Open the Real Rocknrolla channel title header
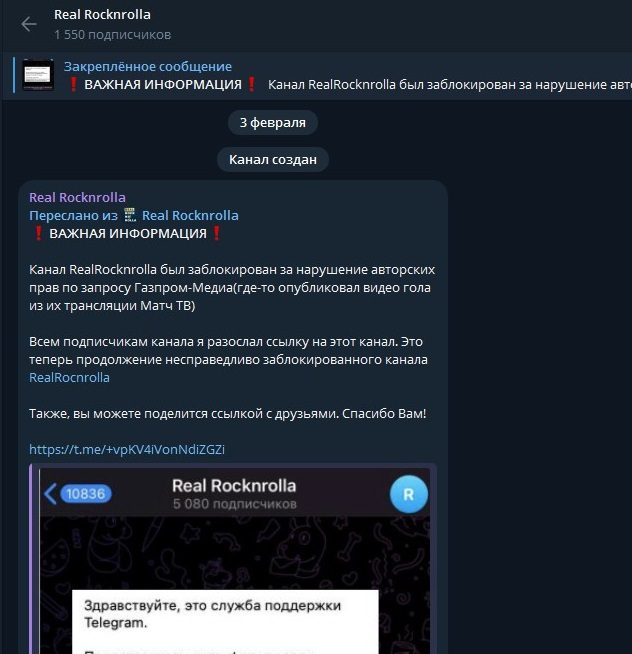The image size is (632, 654). point(102,15)
